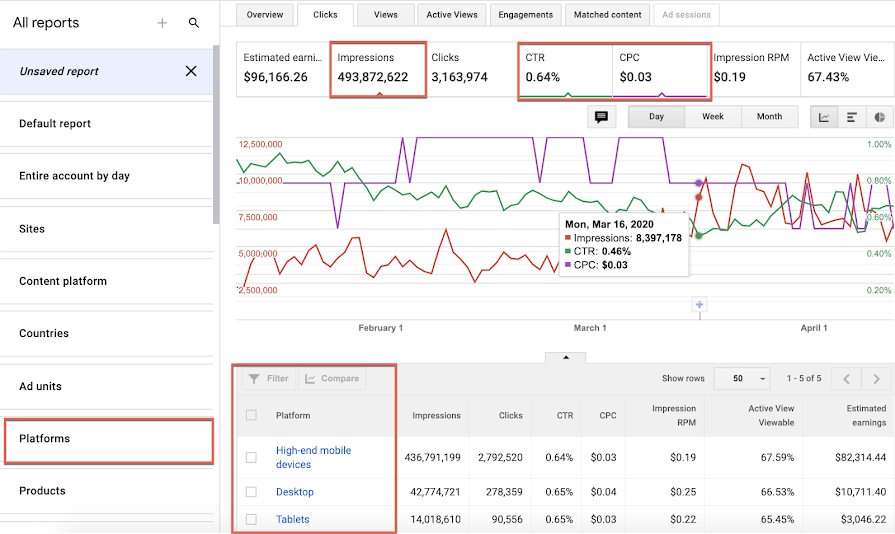Open the Platforms report

[108, 441]
